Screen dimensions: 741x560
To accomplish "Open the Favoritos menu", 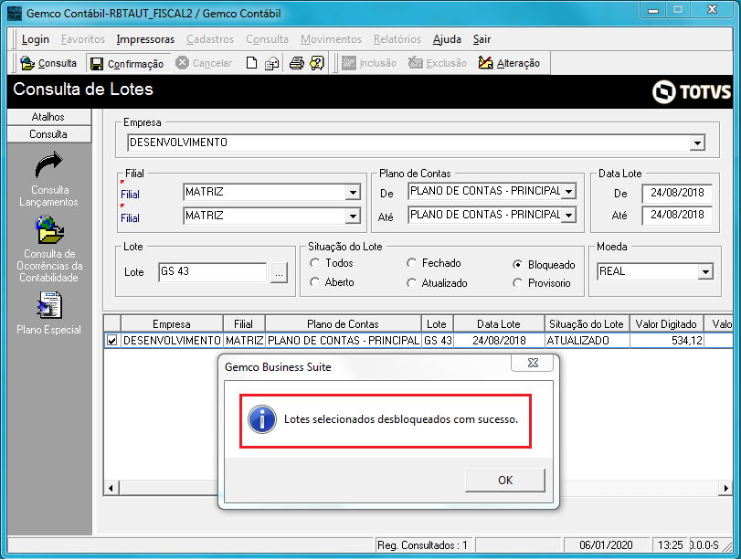I will coord(83,39).
